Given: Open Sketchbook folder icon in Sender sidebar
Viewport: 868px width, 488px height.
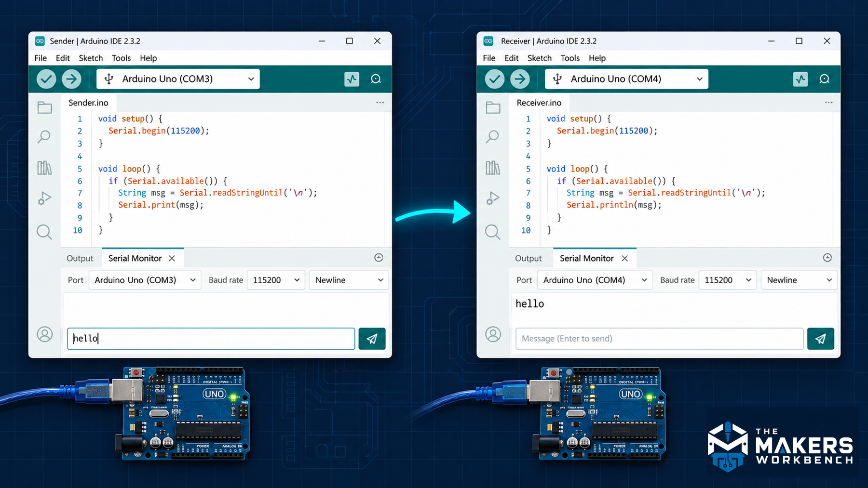Looking at the screenshot, I should 45,107.
